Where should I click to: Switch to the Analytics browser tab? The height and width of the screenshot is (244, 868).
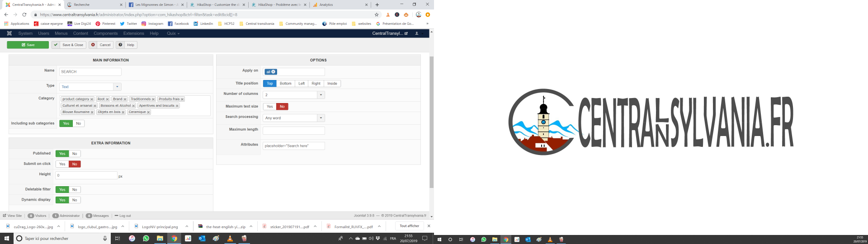tap(339, 5)
